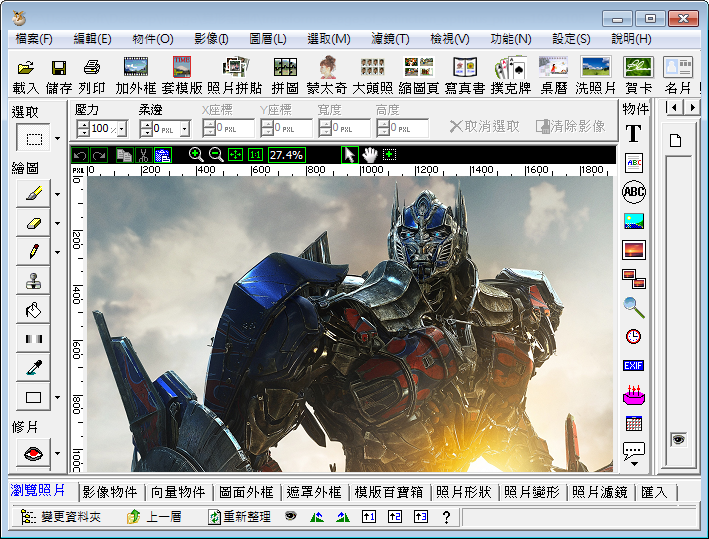The width and height of the screenshot is (709, 539).
Task: Select the rectangular marquee selection tool
Action: 33,138
